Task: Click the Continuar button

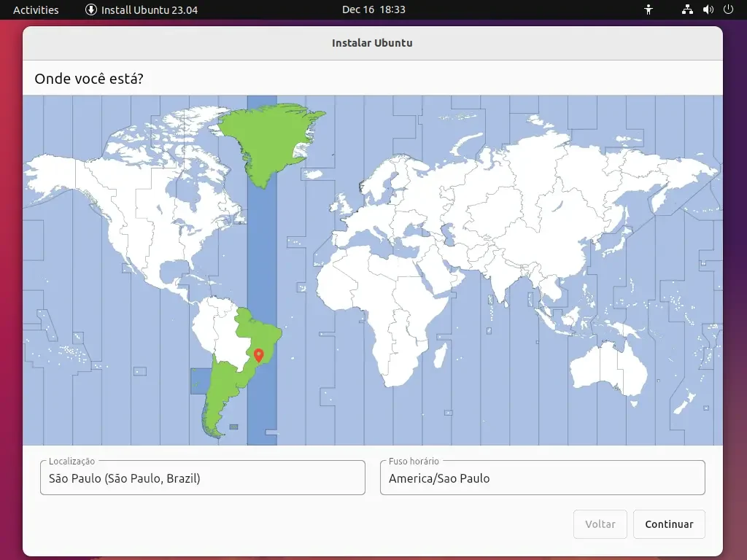Action: tap(669, 524)
